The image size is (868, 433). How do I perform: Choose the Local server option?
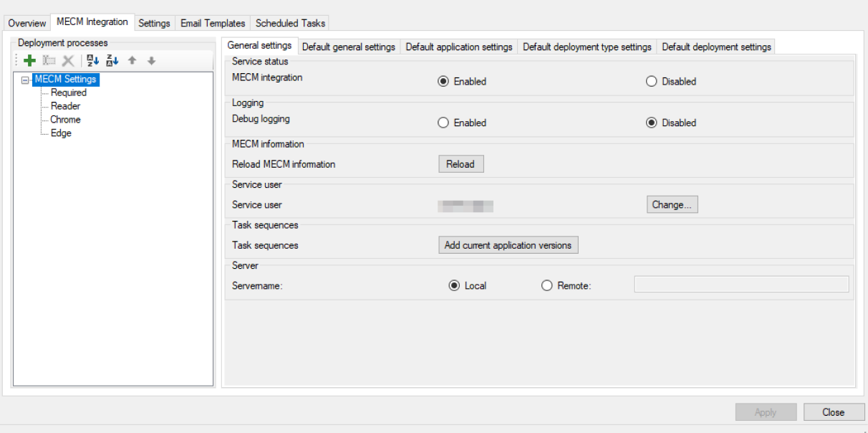[468, 285]
